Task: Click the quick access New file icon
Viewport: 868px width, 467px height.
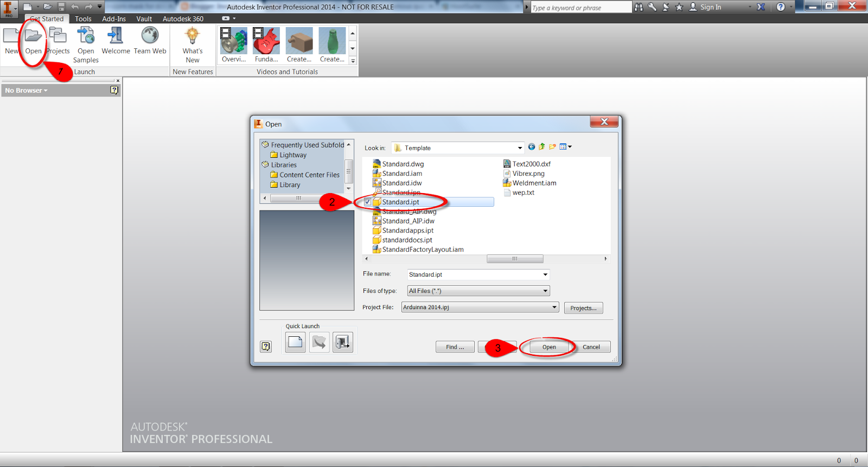Action: [x=27, y=7]
